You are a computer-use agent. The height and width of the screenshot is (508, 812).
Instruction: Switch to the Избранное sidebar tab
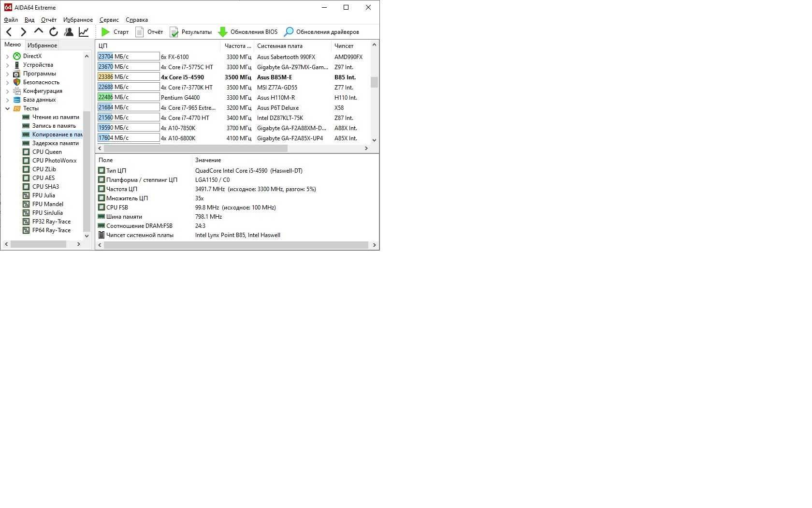pyautogui.click(x=43, y=45)
